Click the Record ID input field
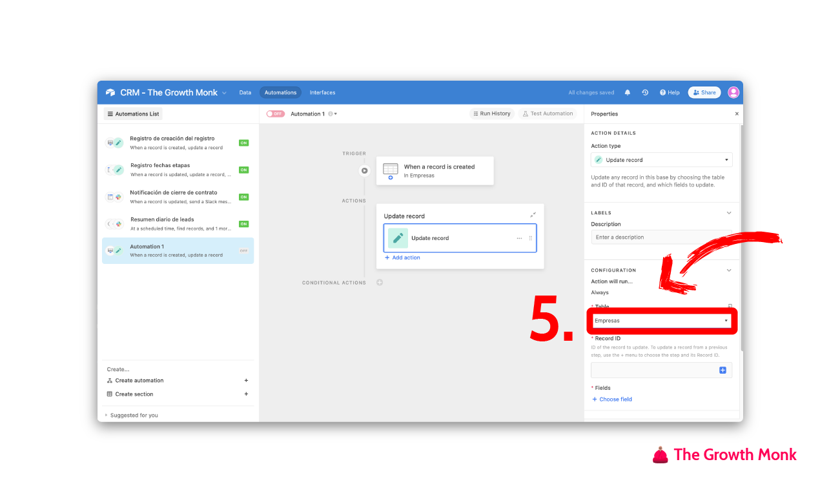Viewport: 840px width, 504px height. [662, 370]
